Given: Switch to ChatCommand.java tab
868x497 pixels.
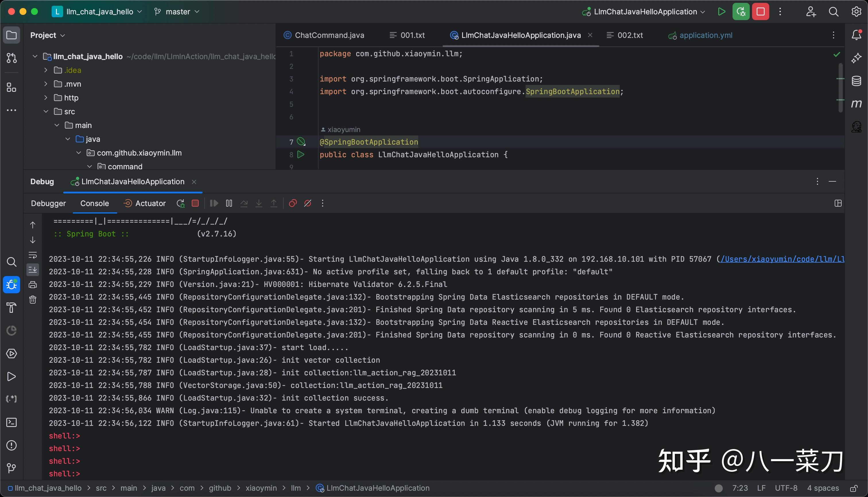Looking at the screenshot, I should pyautogui.click(x=329, y=35).
